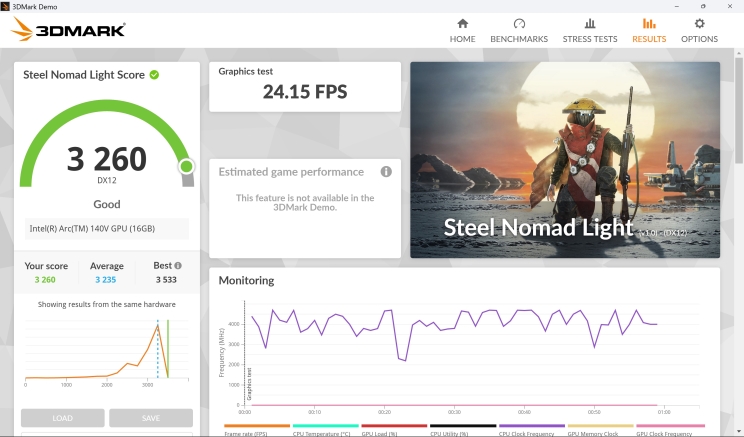Open the Estimated game performance info icon
The image size is (744, 437).
click(386, 172)
